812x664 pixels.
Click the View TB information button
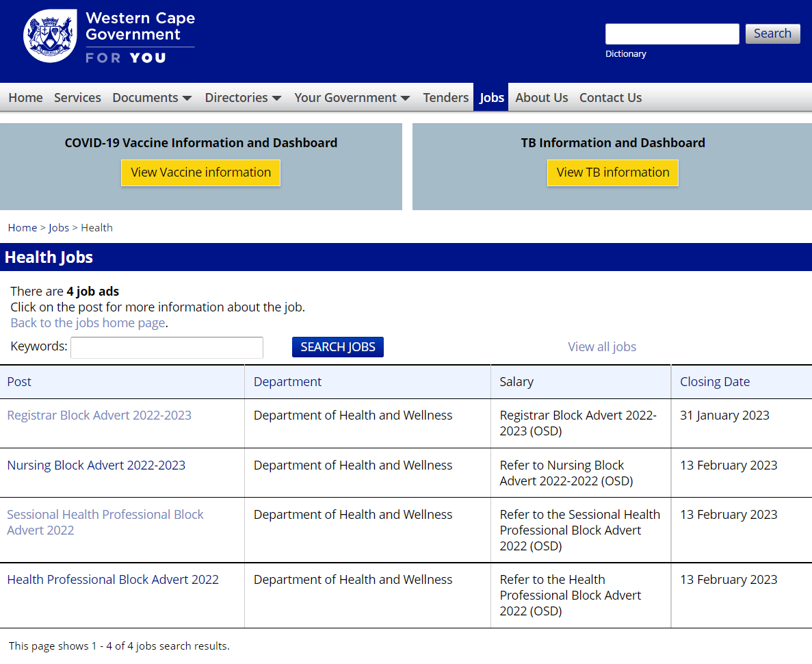click(x=612, y=173)
